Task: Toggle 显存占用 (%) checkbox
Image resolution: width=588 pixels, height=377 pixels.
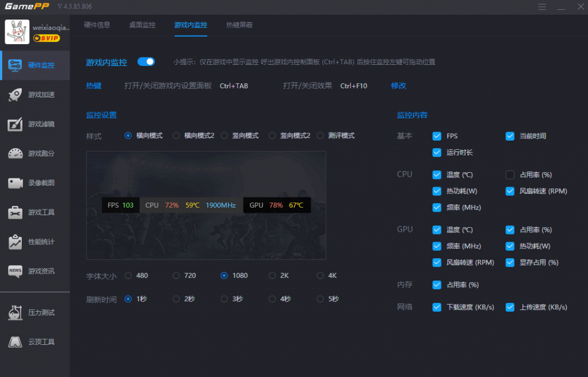Action: pos(510,263)
